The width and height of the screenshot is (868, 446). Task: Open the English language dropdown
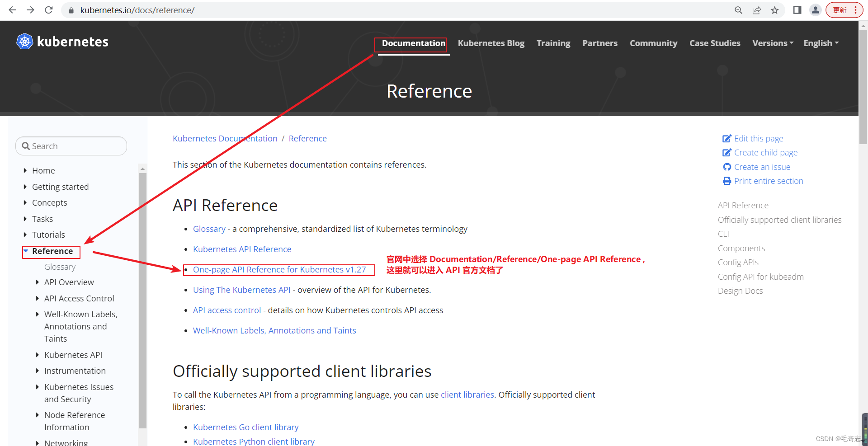coord(821,43)
